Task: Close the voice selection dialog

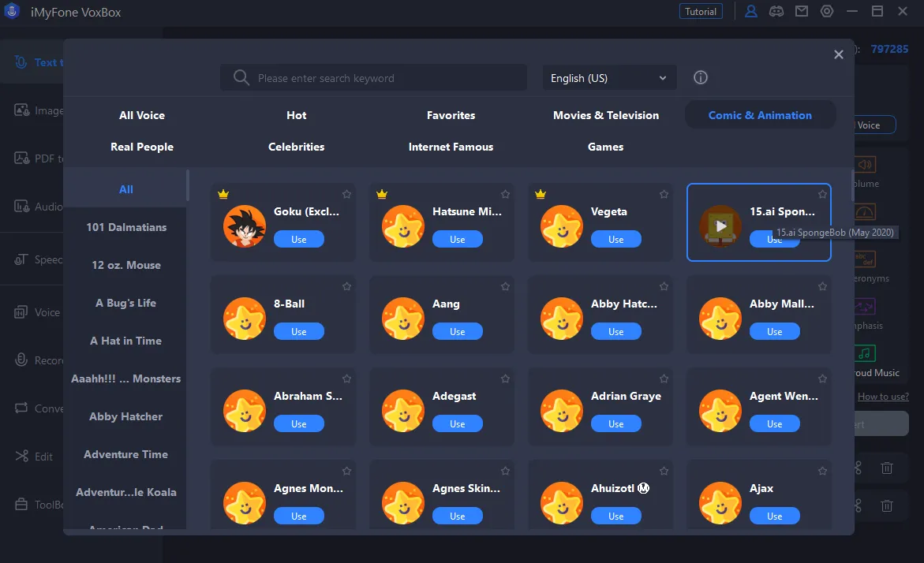Action: point(839,54)
